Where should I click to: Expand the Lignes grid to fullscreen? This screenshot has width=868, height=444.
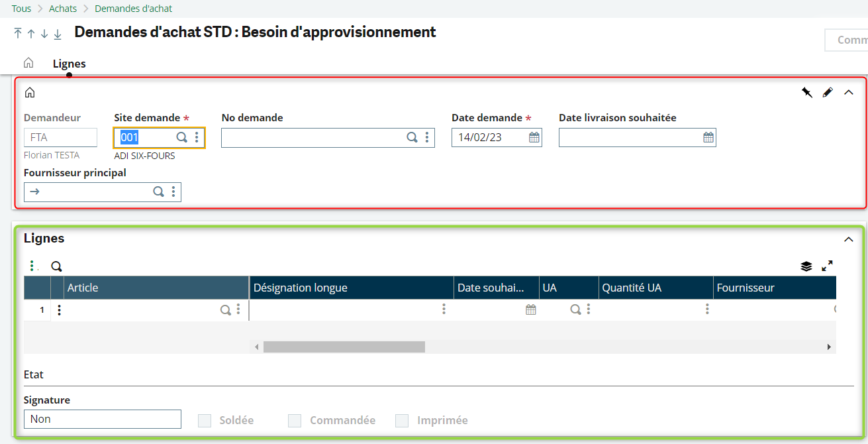pos(828,266)
